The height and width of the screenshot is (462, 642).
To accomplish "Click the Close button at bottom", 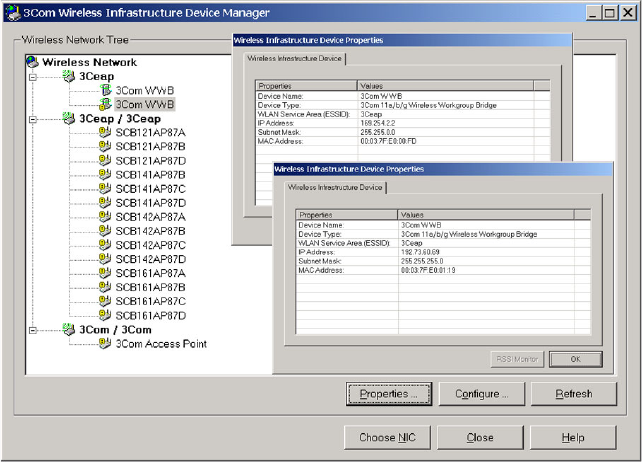I will (x=480, y=437).
